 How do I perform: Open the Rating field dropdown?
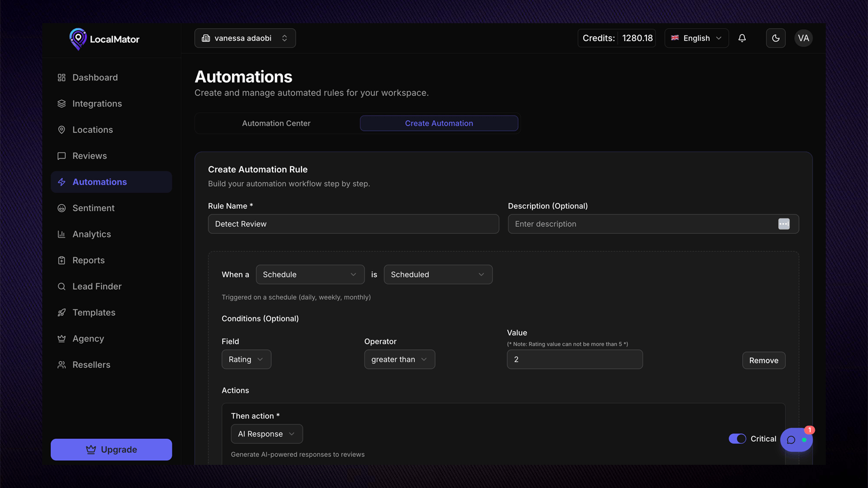click(x=246, y=360)
